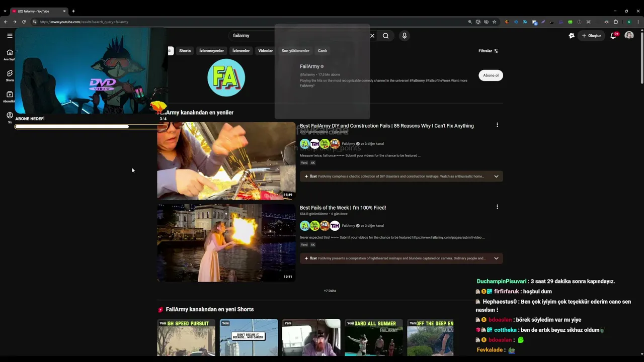This screenshot has height=362, width=644.
Task: Open the HARD ALL SUMMER Shorts thumbnail
Action: (x=373, y=337)
